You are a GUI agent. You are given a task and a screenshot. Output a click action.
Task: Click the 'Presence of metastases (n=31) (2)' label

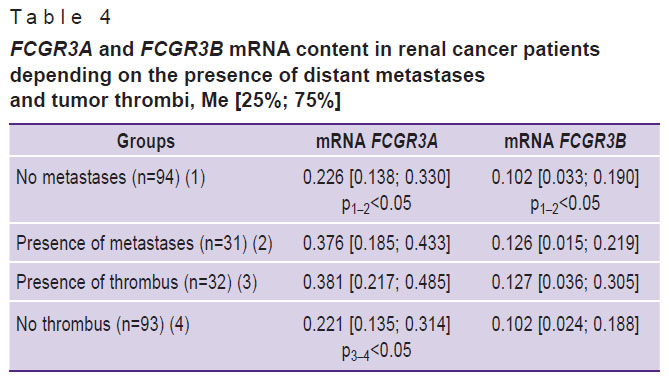(x=144, y=244)
